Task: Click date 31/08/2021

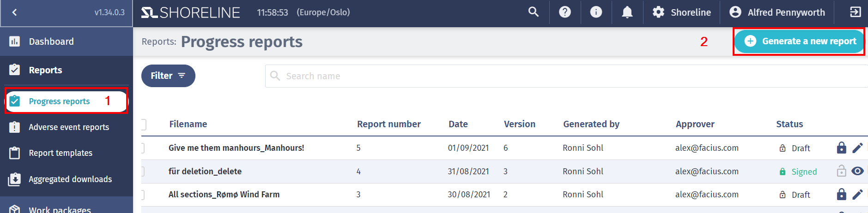Action: coord(468,172)
